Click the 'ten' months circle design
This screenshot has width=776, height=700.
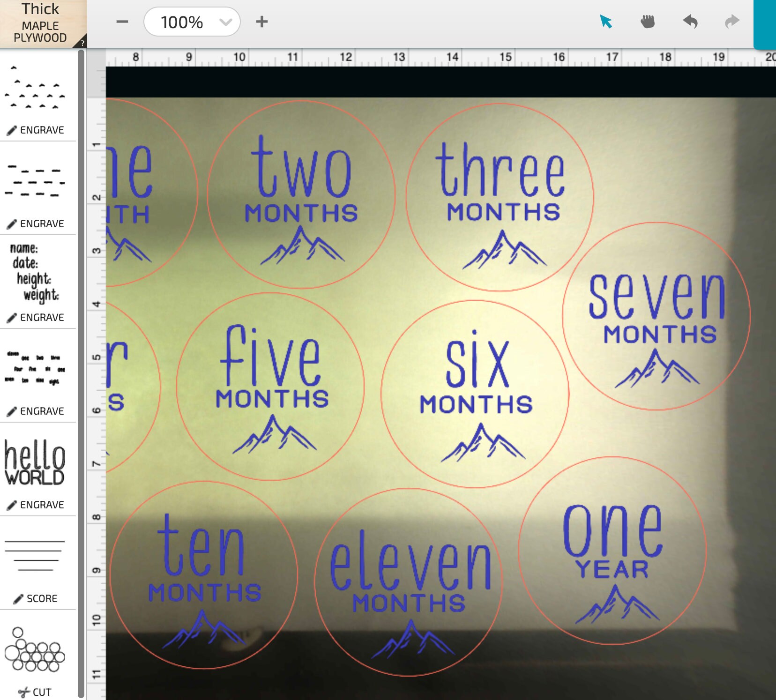pos(204,574)
